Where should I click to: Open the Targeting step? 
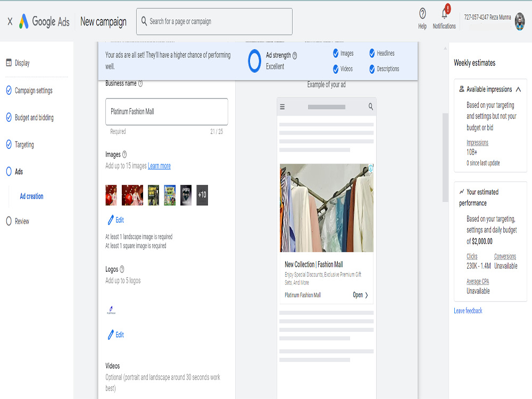[24, 145]
